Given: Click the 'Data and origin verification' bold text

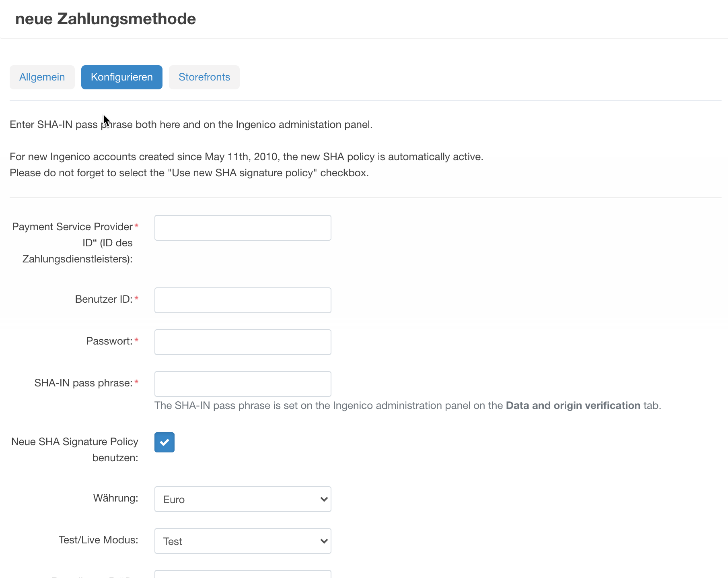Looking at the screenshot, I should 573,405.
